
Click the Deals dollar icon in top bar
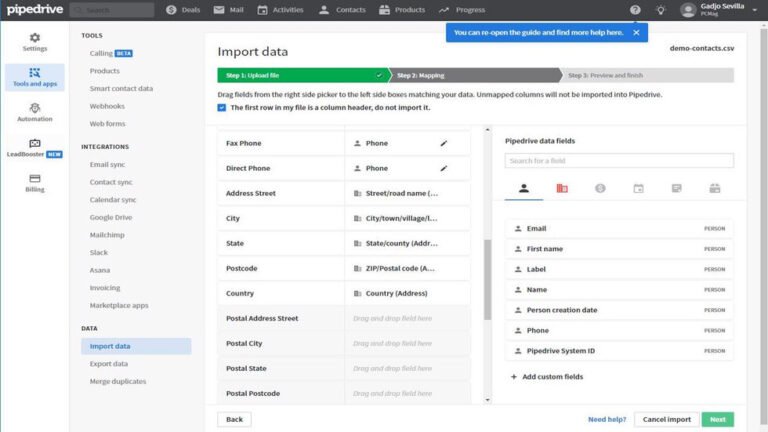pos(171,10)
